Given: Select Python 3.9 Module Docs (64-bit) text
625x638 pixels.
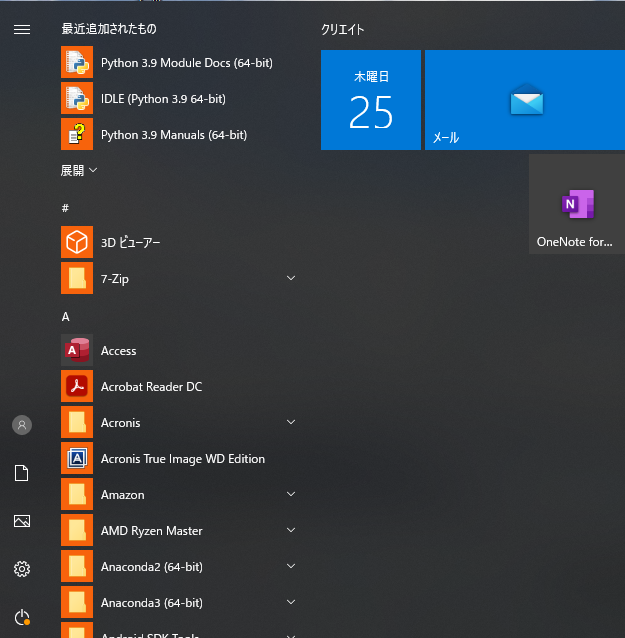Looking at the screenshot, I should pos(187,63).
